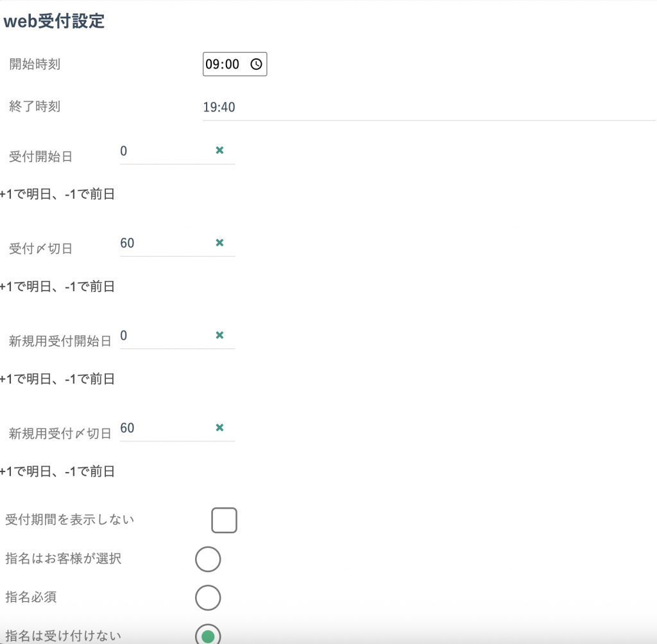This screenshot has width=657, height=644.
Task: Click the 指名必須 label text
Action: 31,597
